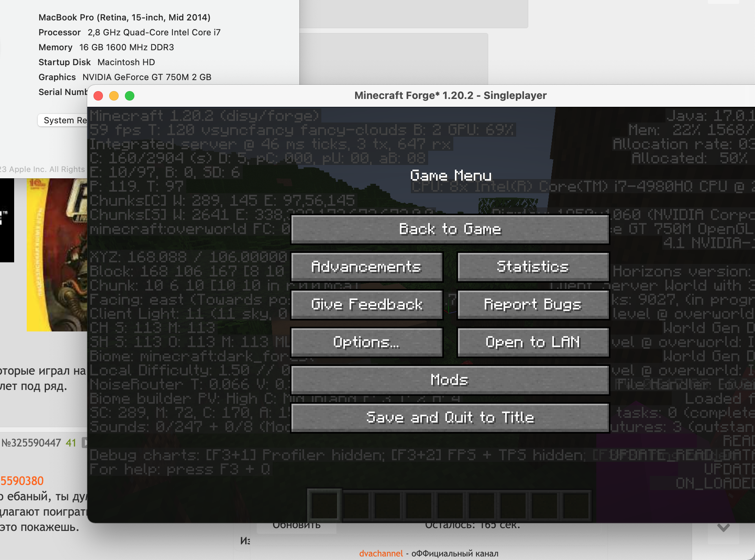Click the yellow minimize window button

pos(114,96)
